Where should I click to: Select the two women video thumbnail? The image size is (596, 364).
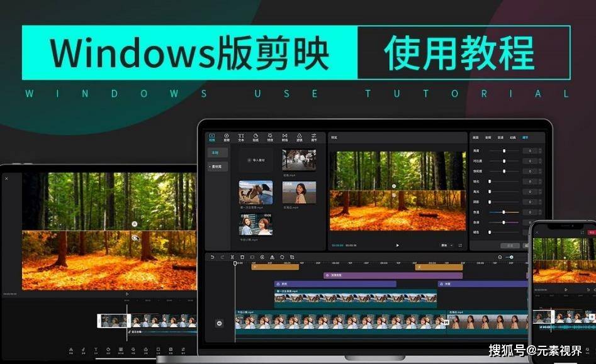click(x=256, y=224)
